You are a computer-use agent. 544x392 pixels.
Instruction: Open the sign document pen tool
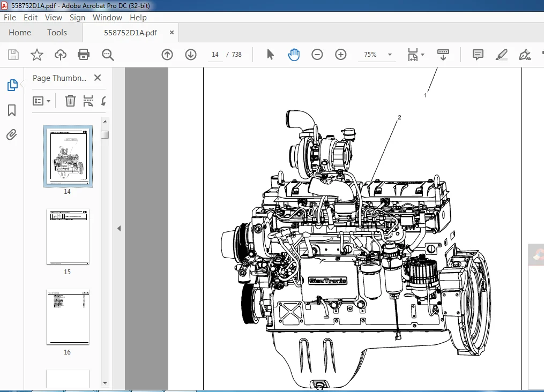[525, 55]
